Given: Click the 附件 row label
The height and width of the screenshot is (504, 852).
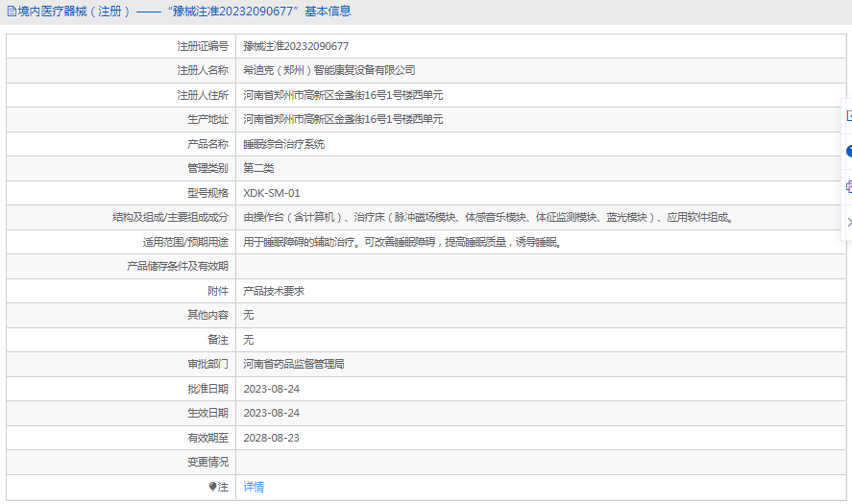Looking at the screenshot, I should coord(218,291).
